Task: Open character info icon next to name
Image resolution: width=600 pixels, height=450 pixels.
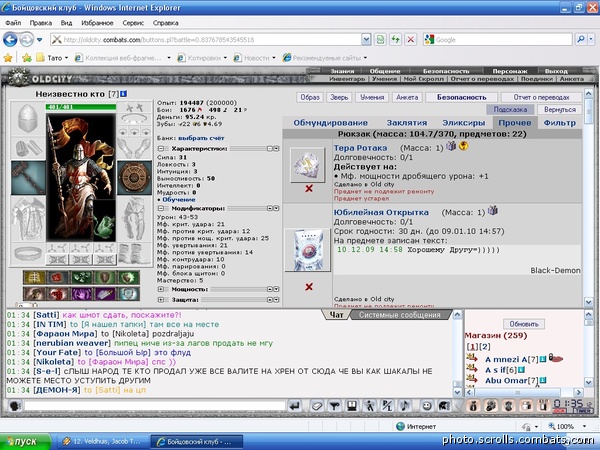Action: tap(123, 94)
